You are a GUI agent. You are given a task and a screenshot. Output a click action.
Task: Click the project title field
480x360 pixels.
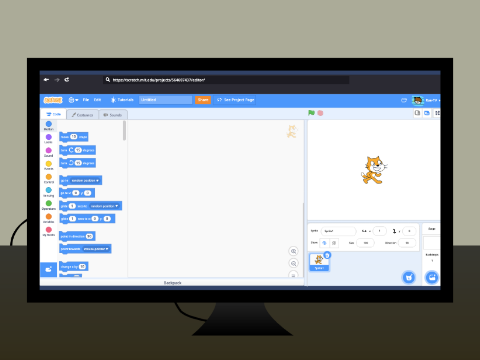165,100
